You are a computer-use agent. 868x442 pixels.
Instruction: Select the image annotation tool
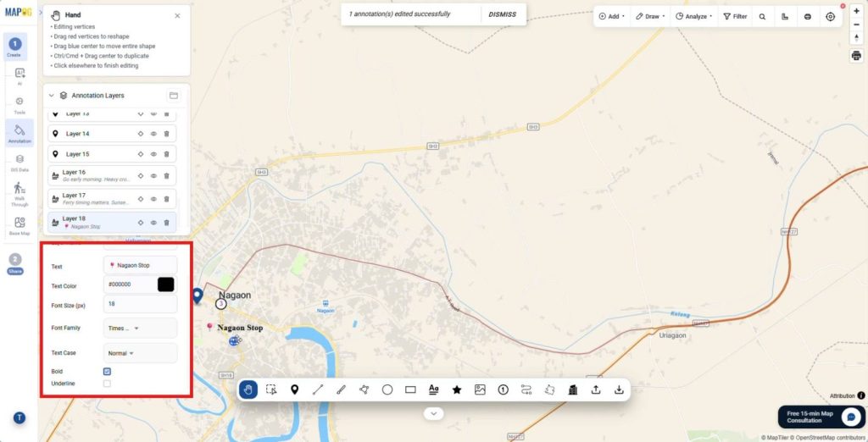(480, 390)
